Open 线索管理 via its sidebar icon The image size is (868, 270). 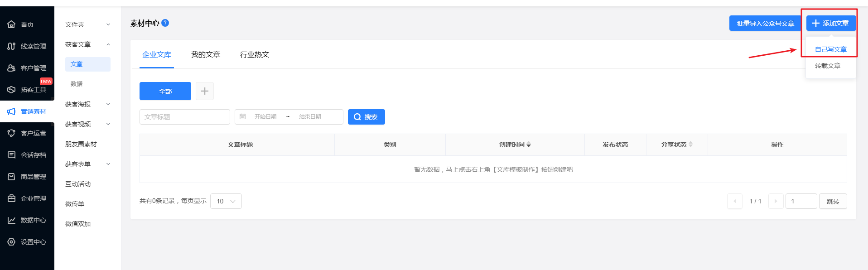[x=11, y=46]
